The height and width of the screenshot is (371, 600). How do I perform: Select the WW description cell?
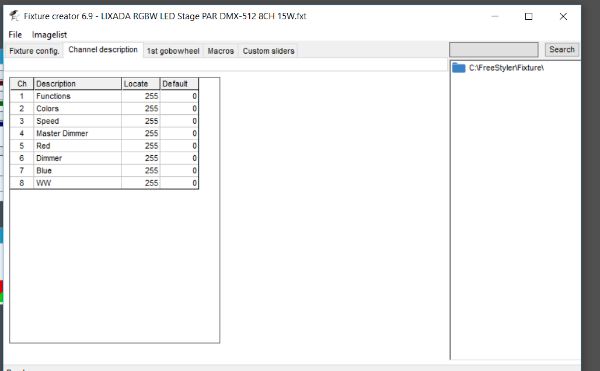click(77, 183)
